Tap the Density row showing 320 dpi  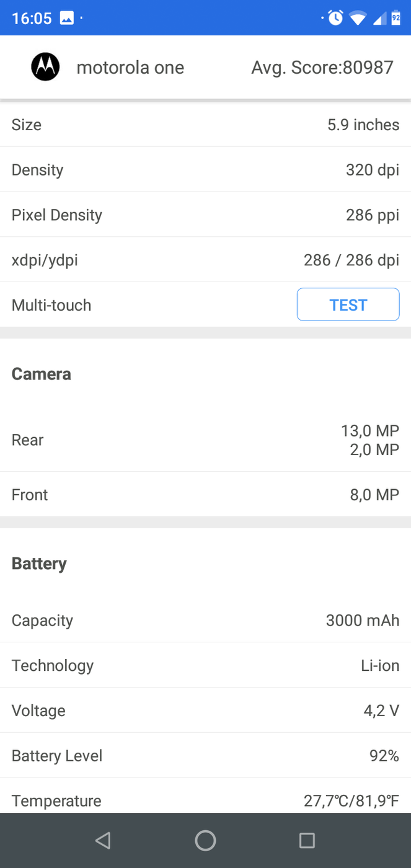point(205,170)
